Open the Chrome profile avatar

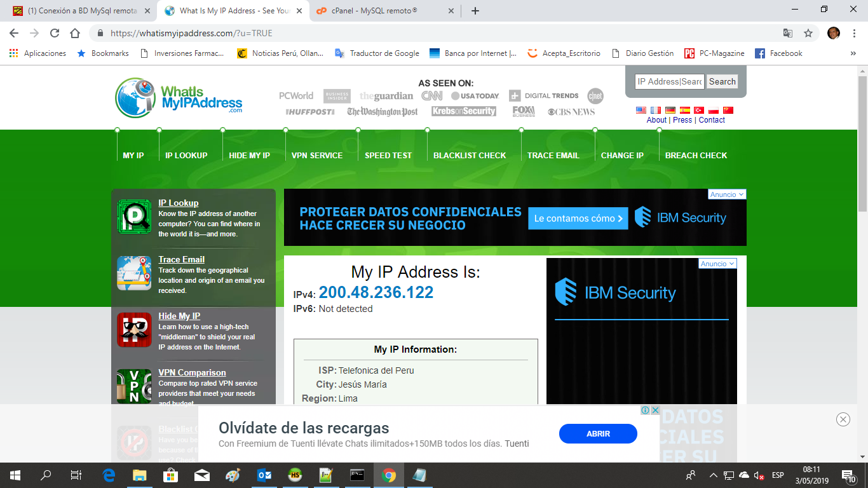834,33
